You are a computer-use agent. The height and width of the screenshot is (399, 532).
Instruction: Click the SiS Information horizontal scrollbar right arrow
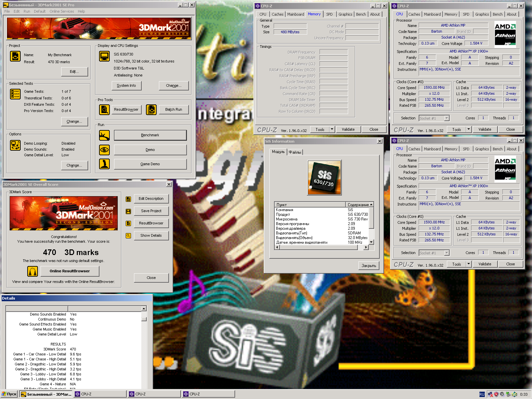click(366, 247)
